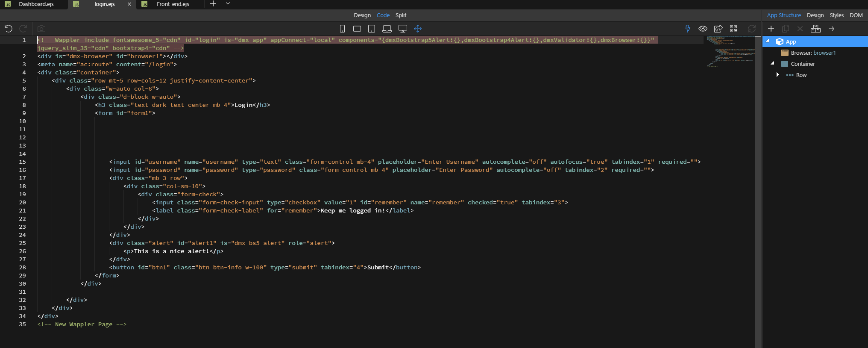Switch to the Dashboard.ejs tab
The height and width of the screenshot is (348, 868).
click(x=36, y=4)
